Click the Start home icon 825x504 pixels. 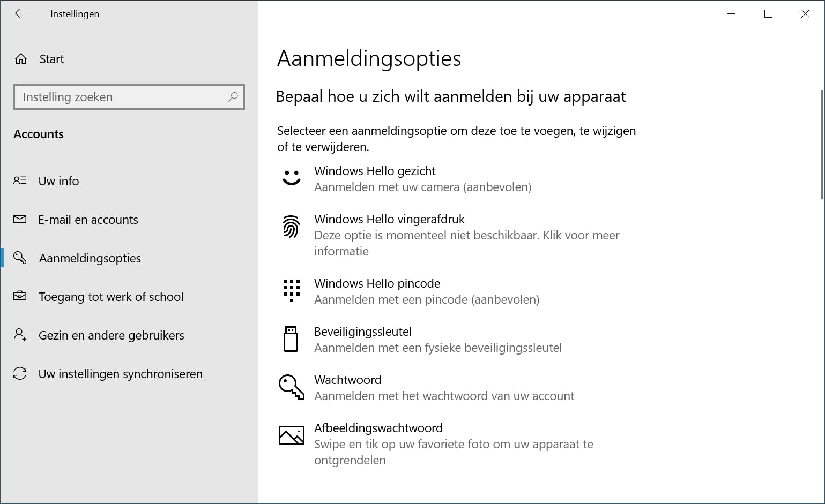point(20,58)
